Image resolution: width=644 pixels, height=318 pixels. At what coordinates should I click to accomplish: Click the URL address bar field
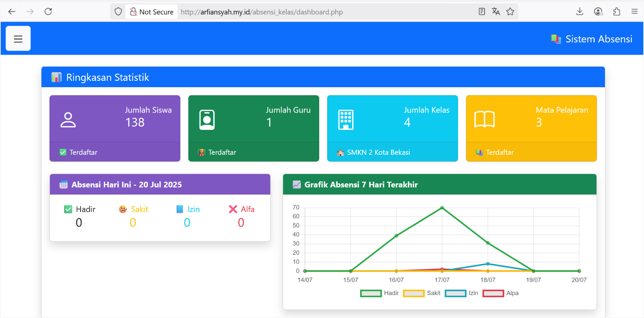(x=322, y=12)
